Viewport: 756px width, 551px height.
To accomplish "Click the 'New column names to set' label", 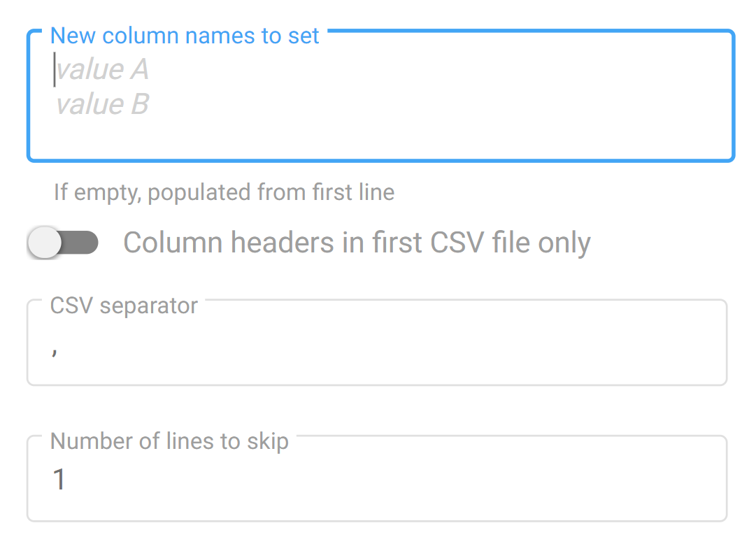I will (185, 36).
